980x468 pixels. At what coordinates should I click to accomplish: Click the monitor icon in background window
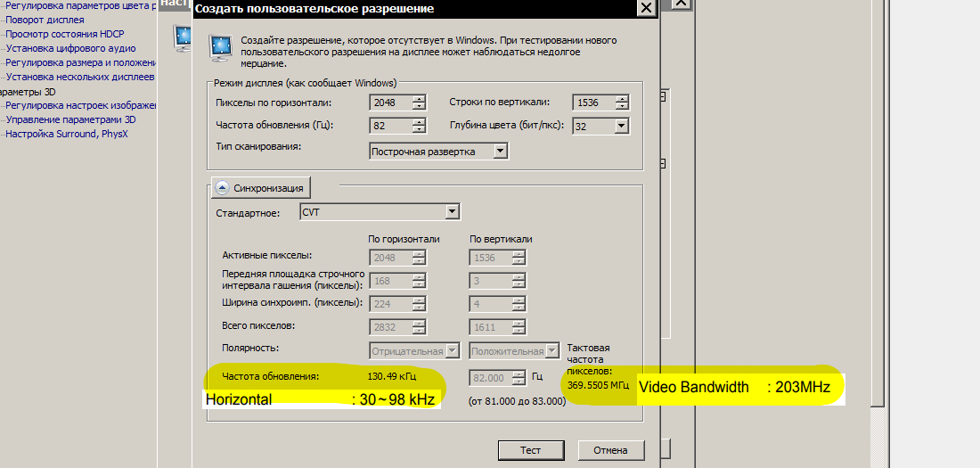pyautogui.click(x=183, y=37)
